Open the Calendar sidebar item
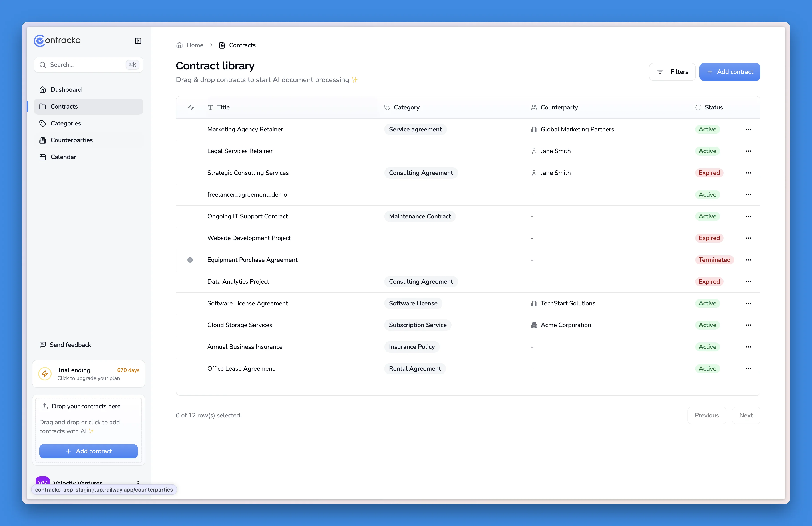Screen dimensions: 812x526 click(63, 157)
